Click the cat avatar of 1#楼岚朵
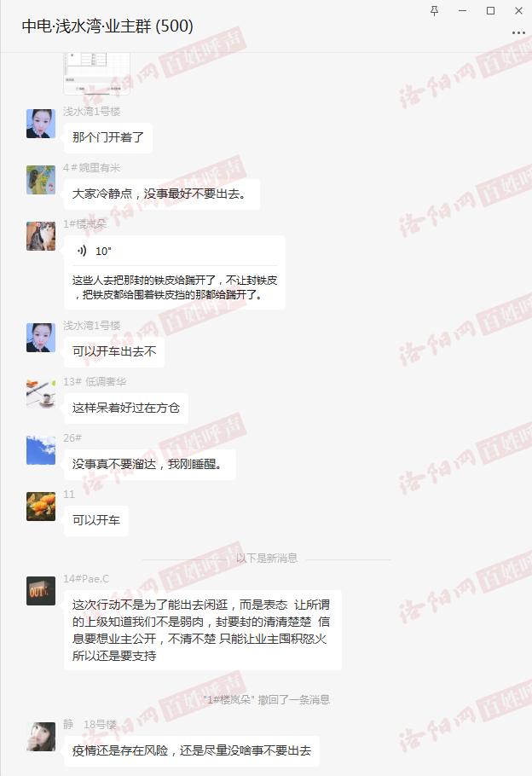This screenshot has width=532, height=776. pyautogui.click(x=41, y=236)
